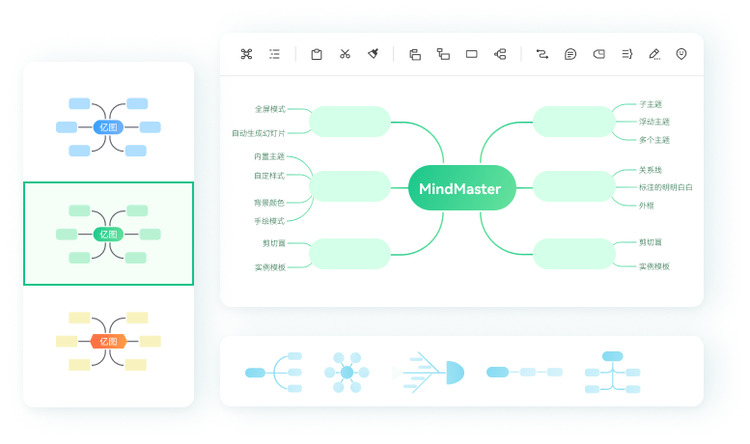Insert multiple topics with the branching icon
Image resolution: width=750 pixels, height=444 pixels.
pyautogui.click(x=500, y=54)
